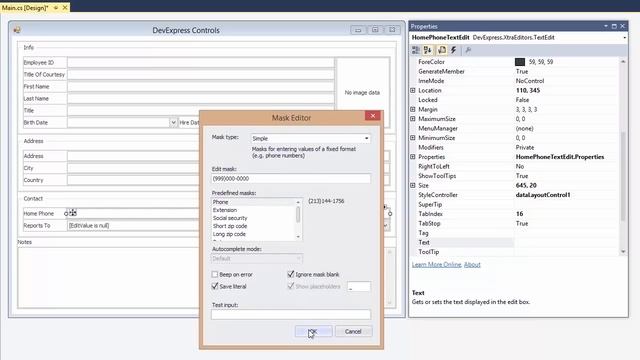
Task: Close the Main.cs [Design] tab
Action: pos(65,7)
